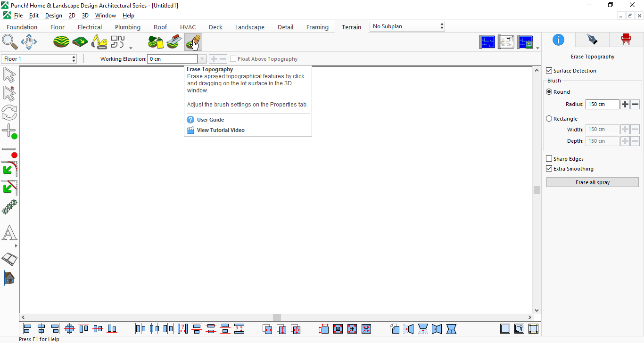
Task: Click the Erase Topography tool icon
Action: pyautogui.click(x=193, y=42)
